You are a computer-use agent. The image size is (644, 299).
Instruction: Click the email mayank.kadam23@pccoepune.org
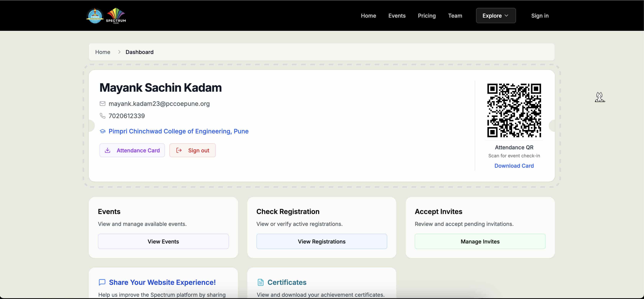coord(159,104)
